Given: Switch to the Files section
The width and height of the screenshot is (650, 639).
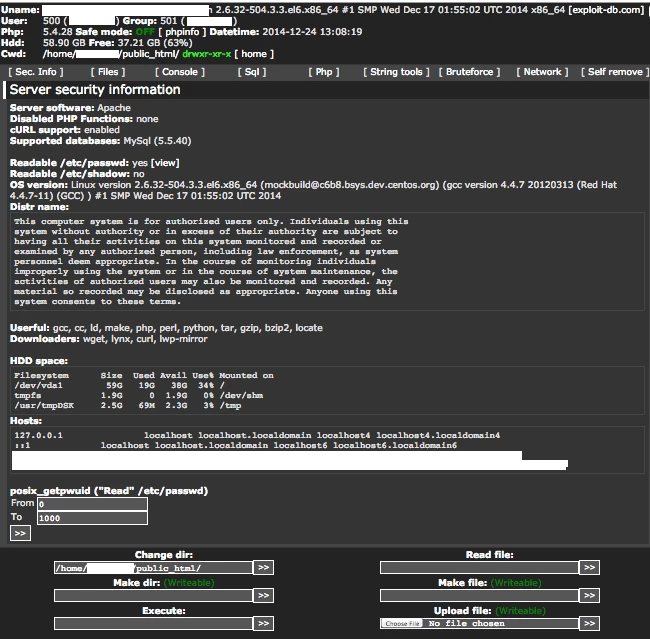Looking at the screenshot, I should [107, 72].
